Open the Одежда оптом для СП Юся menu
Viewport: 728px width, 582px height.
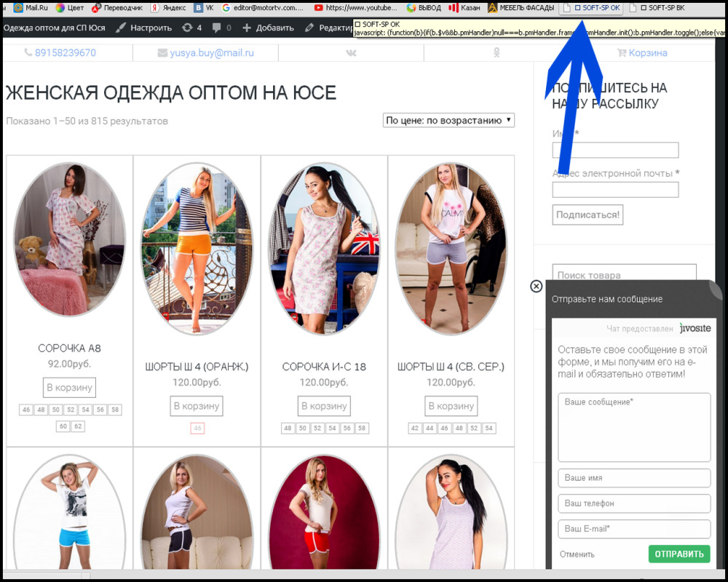pyautogui.click(x=55, y=28)
